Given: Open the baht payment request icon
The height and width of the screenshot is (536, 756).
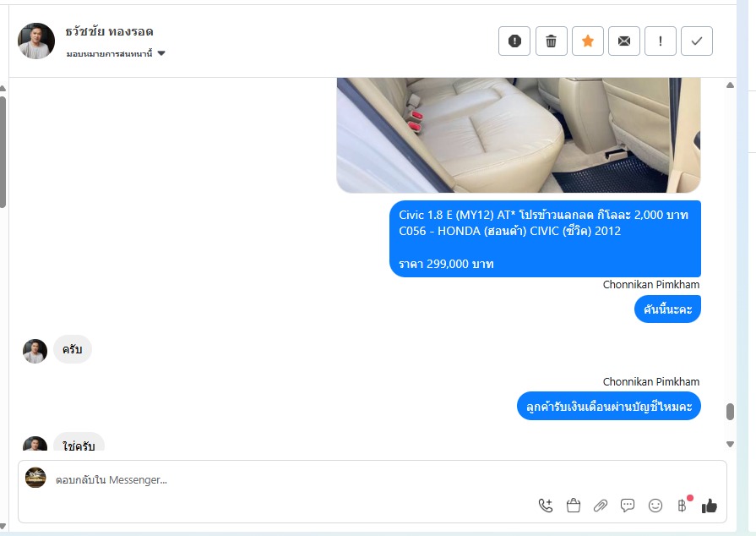Looking at the screenshot, I should pos(682,506).
